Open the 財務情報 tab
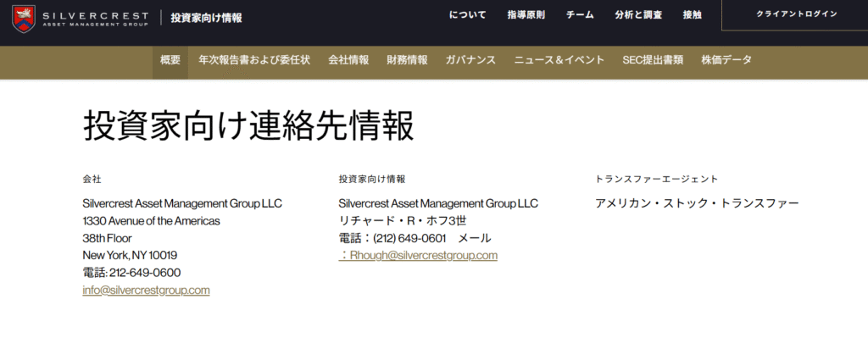 (x=408, y=60)
